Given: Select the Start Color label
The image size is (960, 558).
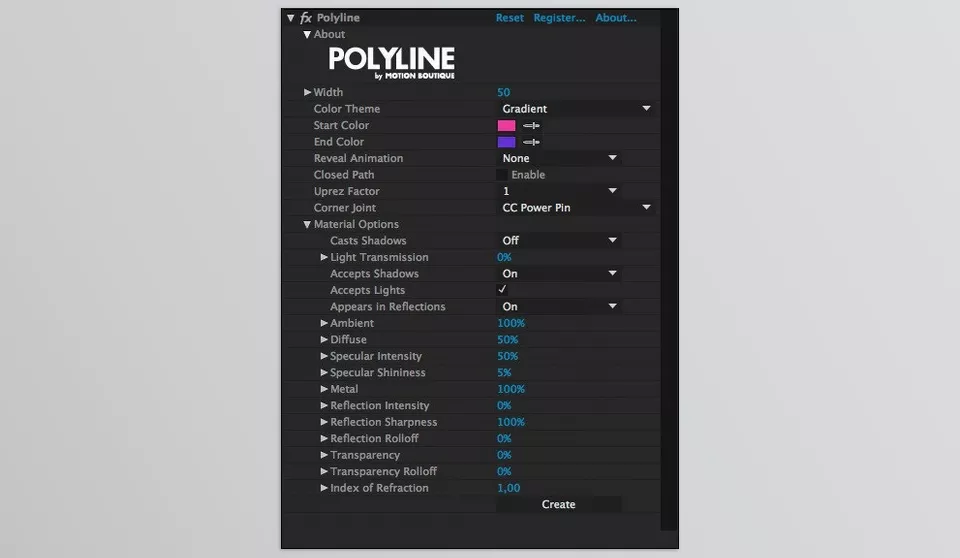Looking at the screenshot, I should tap(341, 125).
